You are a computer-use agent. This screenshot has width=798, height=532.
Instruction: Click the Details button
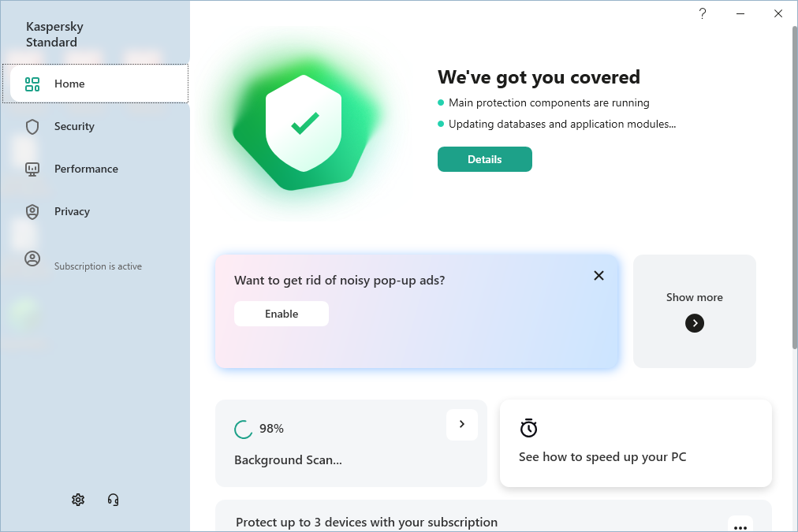pyautogui.click(x=485, y=159)
